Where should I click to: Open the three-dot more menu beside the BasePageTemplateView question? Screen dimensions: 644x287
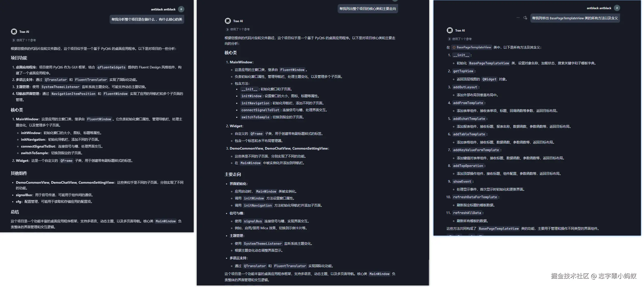pos(518,18)
